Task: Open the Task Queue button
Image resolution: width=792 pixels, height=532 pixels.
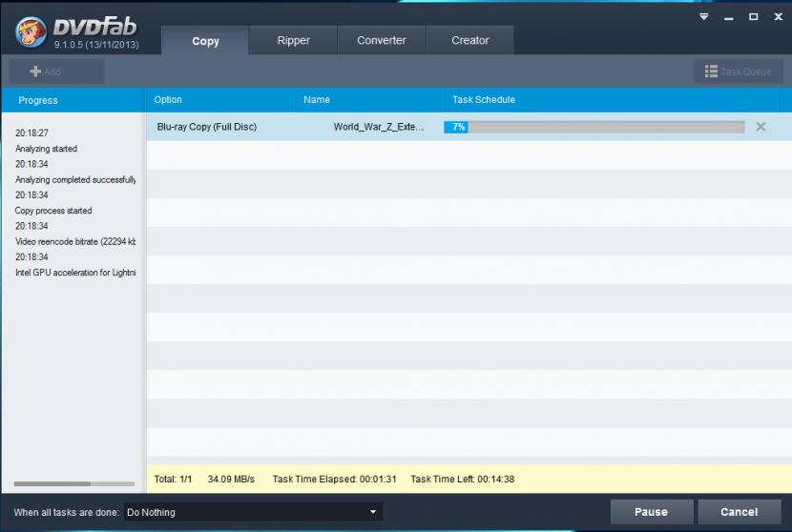Action: (739, 72)
